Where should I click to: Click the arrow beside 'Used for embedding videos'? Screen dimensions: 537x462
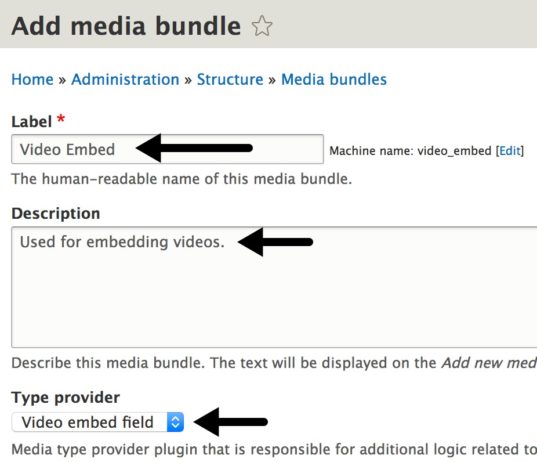coord(275,242)
